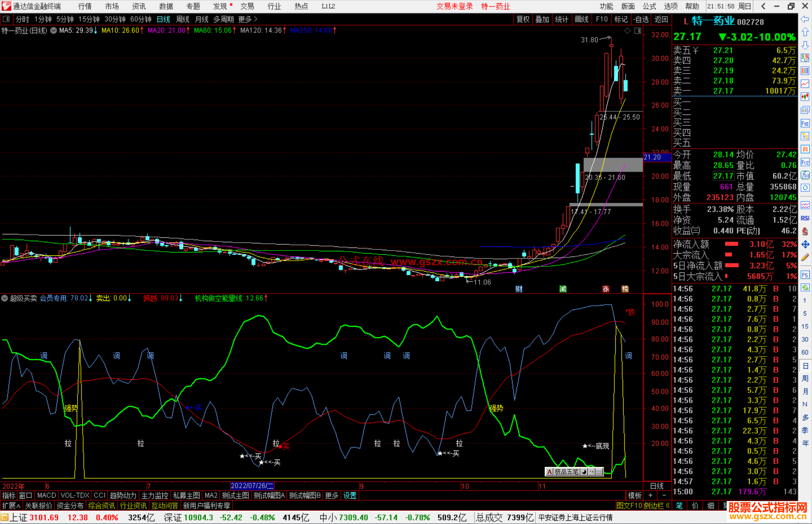The height and width of the screenshot is (524, 812).
Task: Open the 图文F10 link
Action: pyautogui.click(x=629, y=506)
